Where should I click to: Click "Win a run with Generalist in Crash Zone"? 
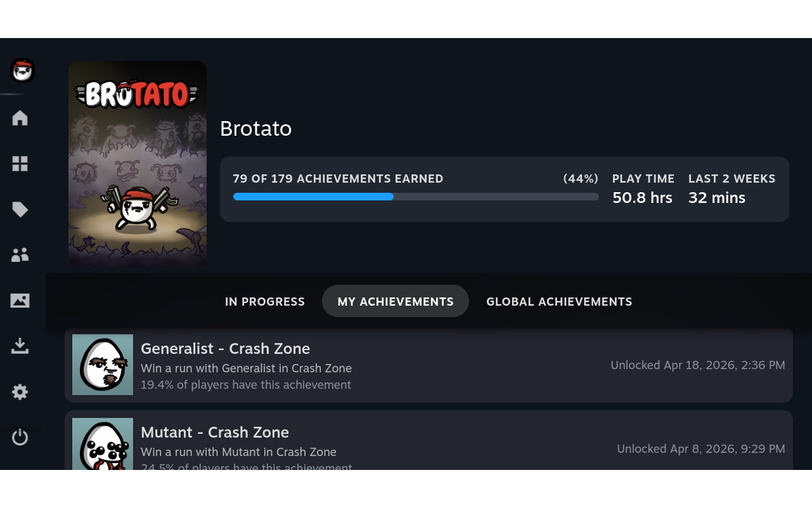tap(246, 368)
